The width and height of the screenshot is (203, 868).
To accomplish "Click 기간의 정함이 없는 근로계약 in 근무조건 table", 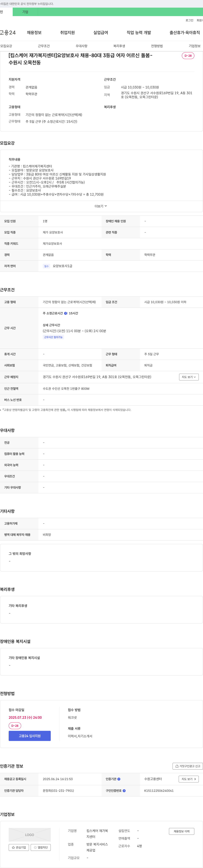I will (69, 302).
